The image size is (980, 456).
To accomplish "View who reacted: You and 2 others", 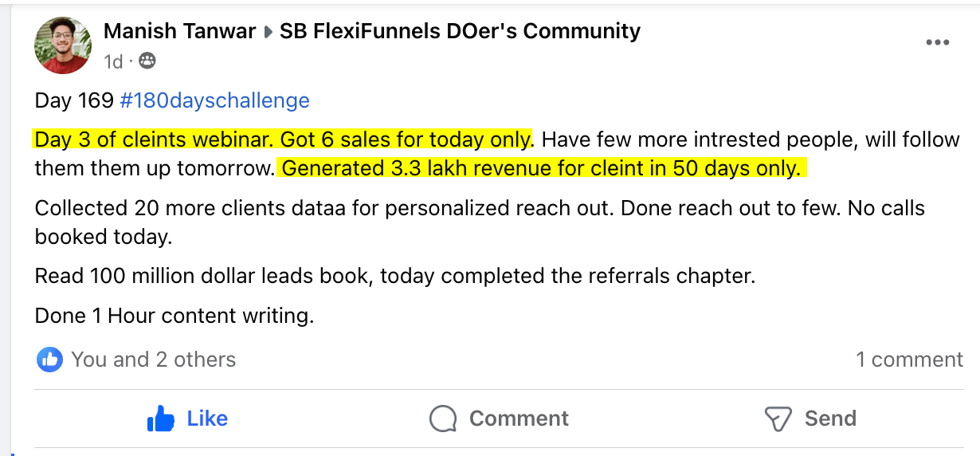I will tap(153, 360).
